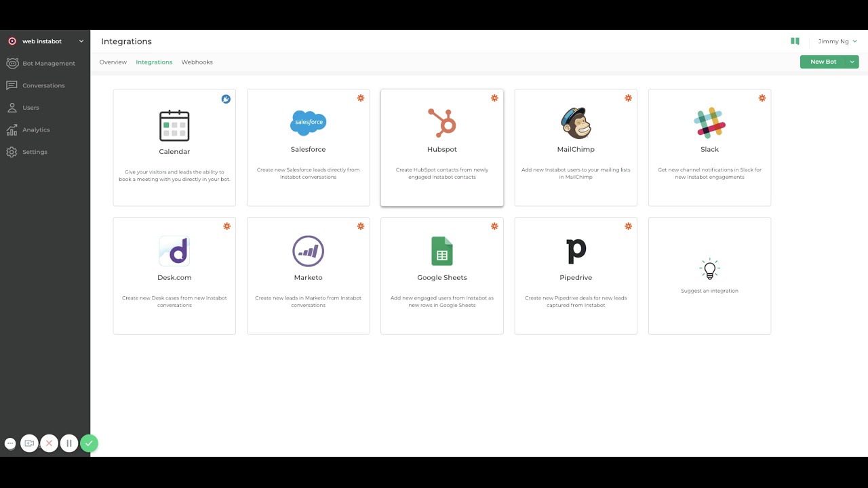Click the Zapier badge on Salesforce card

pyautogui.click(x=361, y=98)
